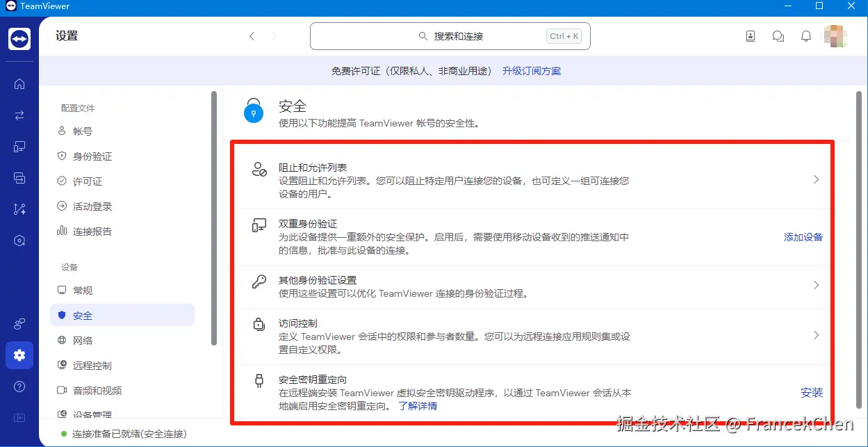This screenshot has width=868, height=447.
Task: Open the 了解详情 learn more link
Action: tap(418, 406)
